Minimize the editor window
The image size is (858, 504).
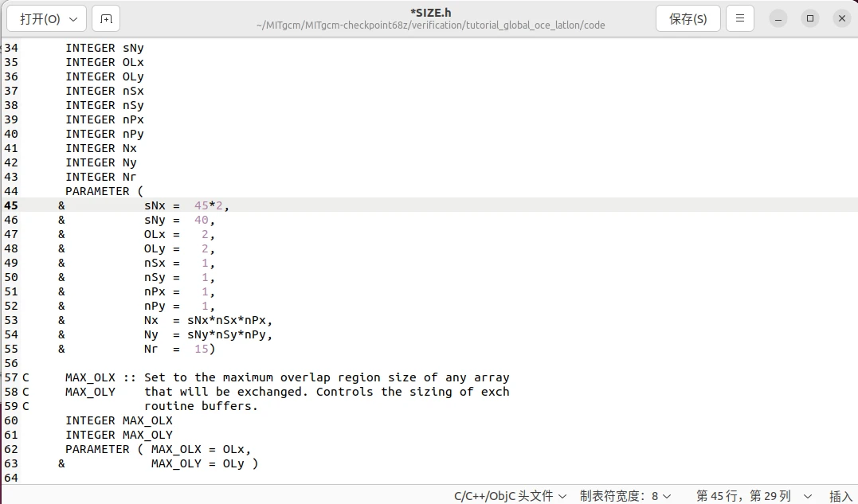[x=780, y=18]
